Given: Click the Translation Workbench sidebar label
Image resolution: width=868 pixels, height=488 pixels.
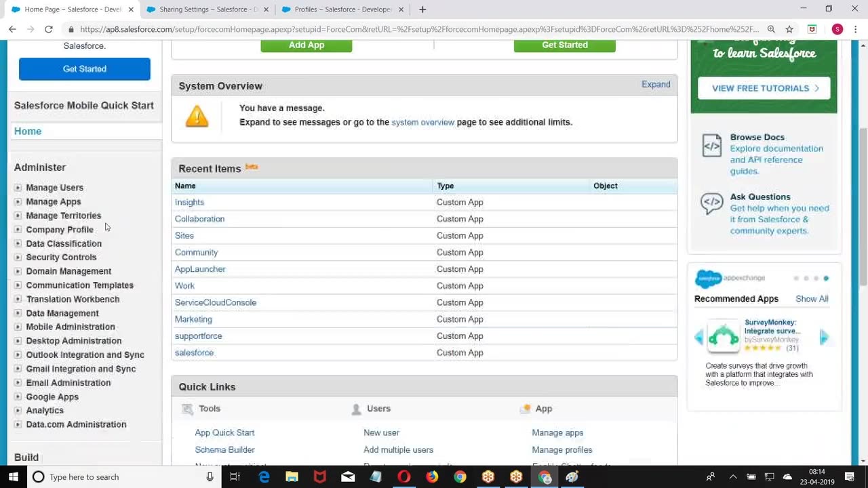Looking at the screenshot, I should click(x=73, y=299).
